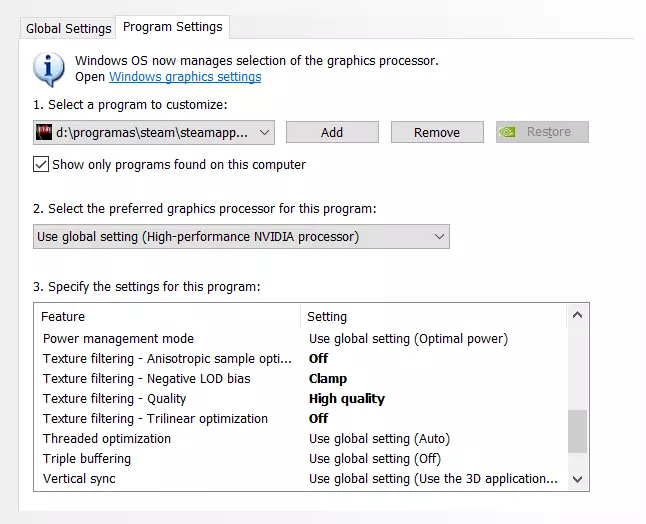
Task: Click the blue information icon
Action: click(x=49, y=67)
